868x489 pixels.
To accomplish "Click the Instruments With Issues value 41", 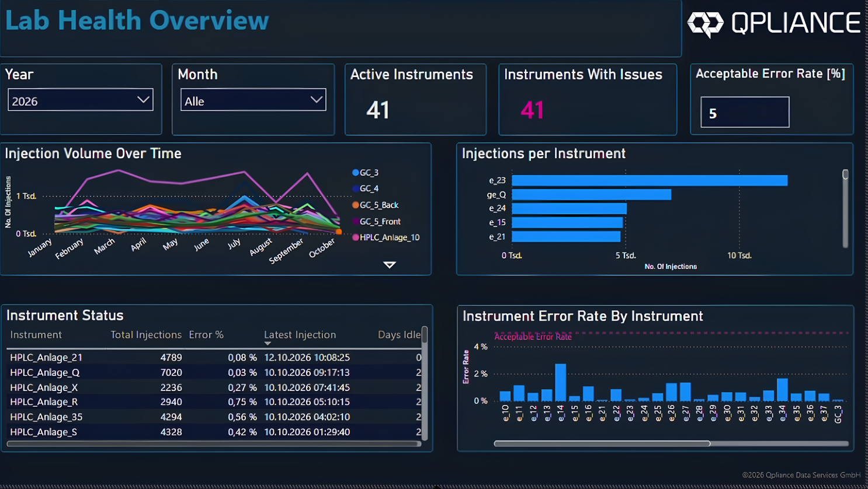I will 532,110.
